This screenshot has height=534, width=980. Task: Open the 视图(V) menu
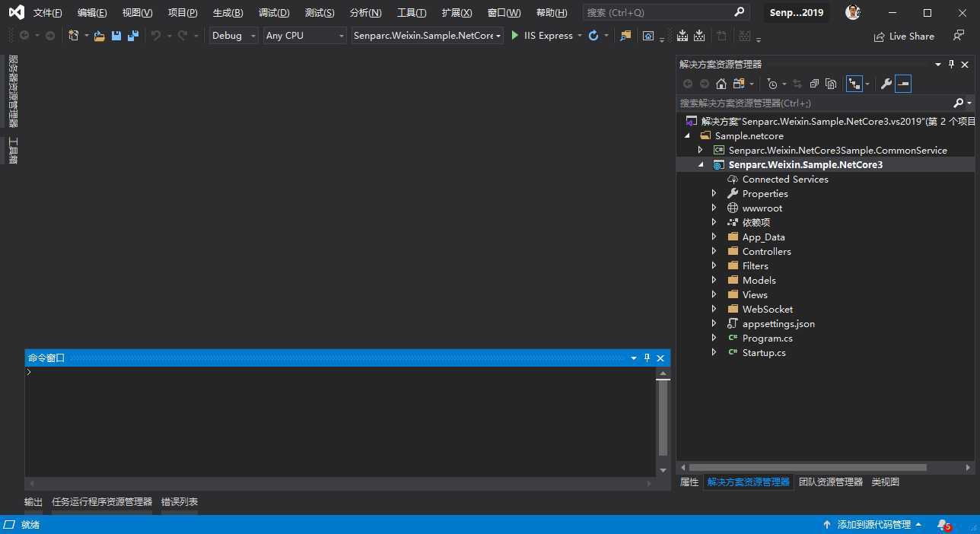pyautogui.click(x=138, y=13)
